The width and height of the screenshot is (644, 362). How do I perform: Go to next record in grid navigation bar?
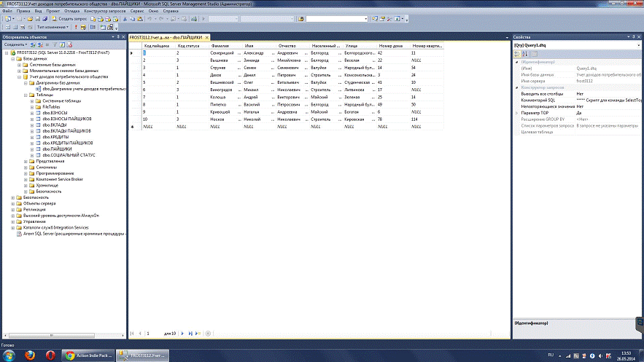tap(183, 334)
